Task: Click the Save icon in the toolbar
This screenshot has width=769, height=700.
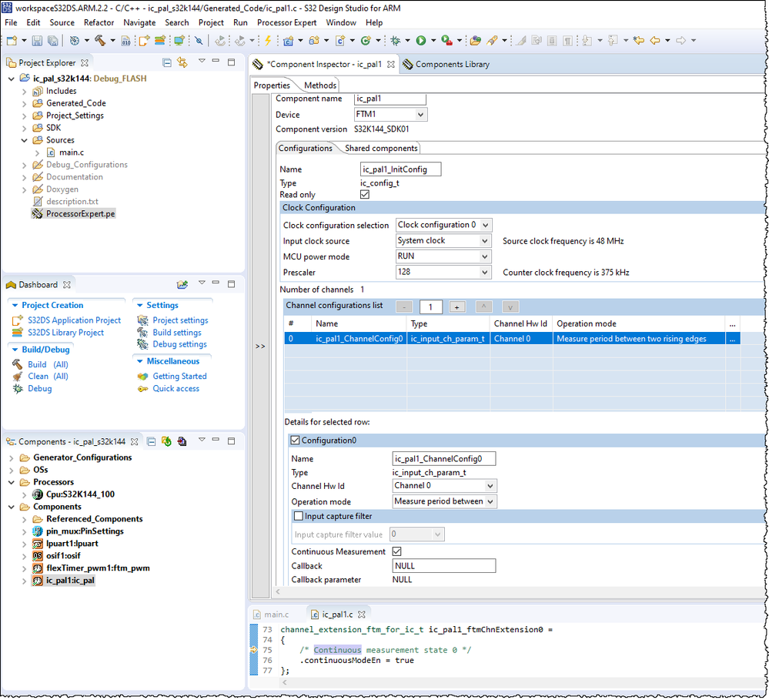Action: point(36,41)
